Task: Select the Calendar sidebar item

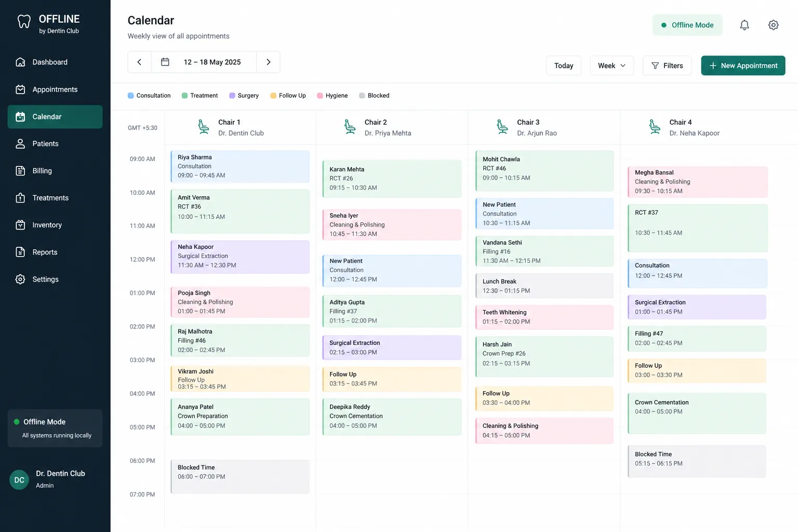Action: tap(55, 117)
